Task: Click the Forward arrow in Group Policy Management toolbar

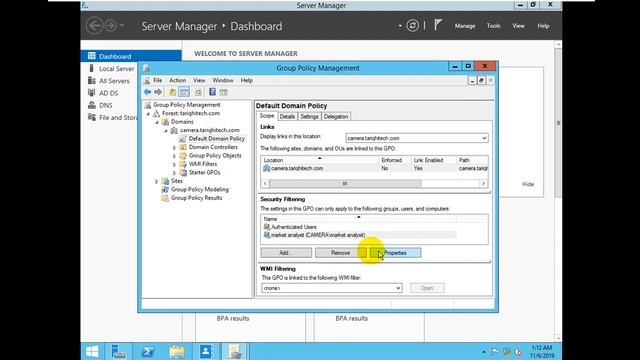Action: pos(158,92)
